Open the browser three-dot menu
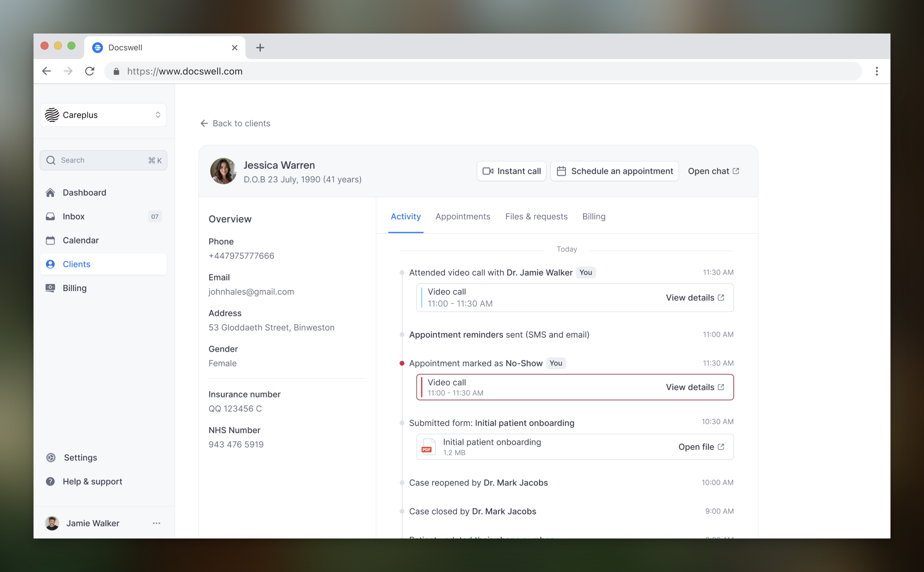The width and height of the screenshot is (924, 572). (877, 71)
